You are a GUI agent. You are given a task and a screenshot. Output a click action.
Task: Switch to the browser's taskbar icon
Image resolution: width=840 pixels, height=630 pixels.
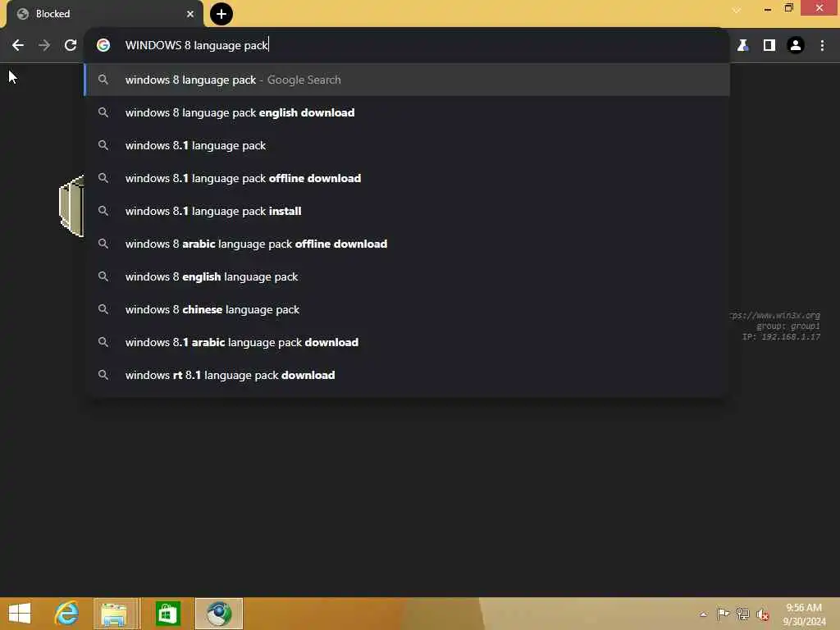point(219,614)
